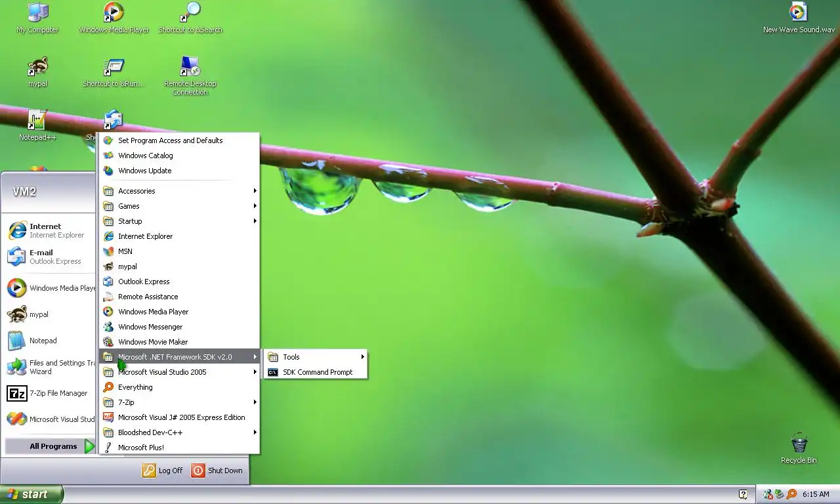Click the SDK Command Prompt icon

click(x=273, y=372)
